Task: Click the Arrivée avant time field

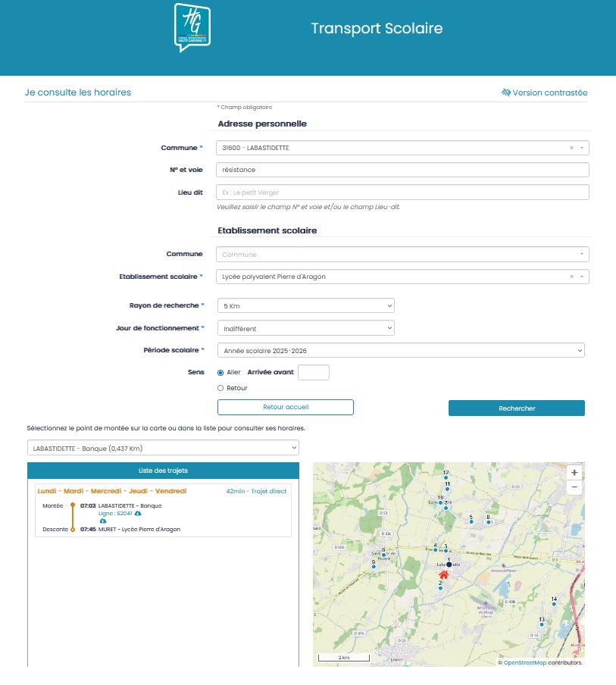Action: point(313,372)
